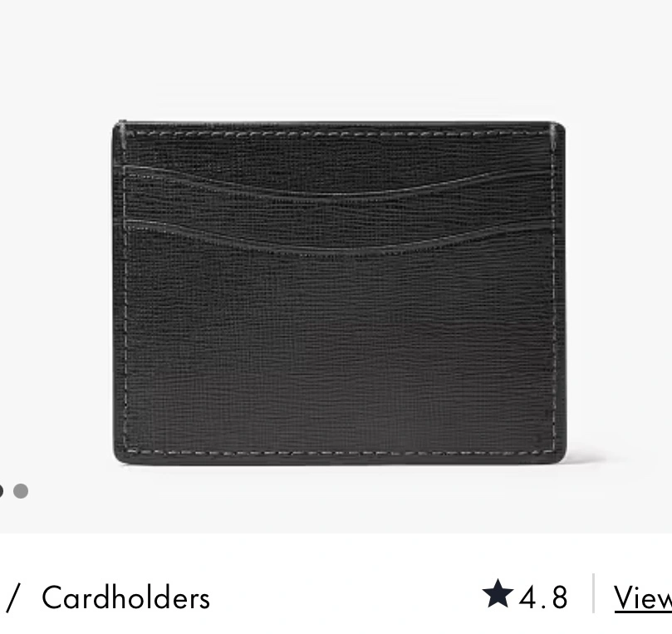
Task: Select the light gray carousel dot
Action: [21, 491]
